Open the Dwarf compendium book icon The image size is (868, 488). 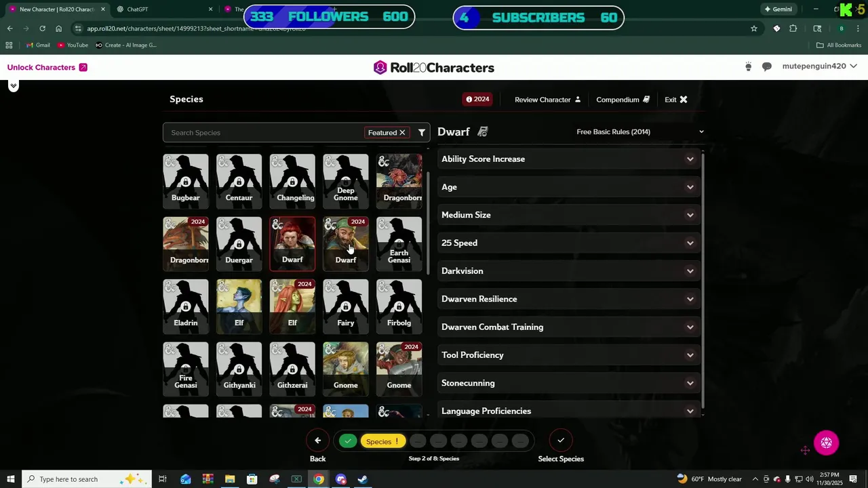(x=483, y=131)
